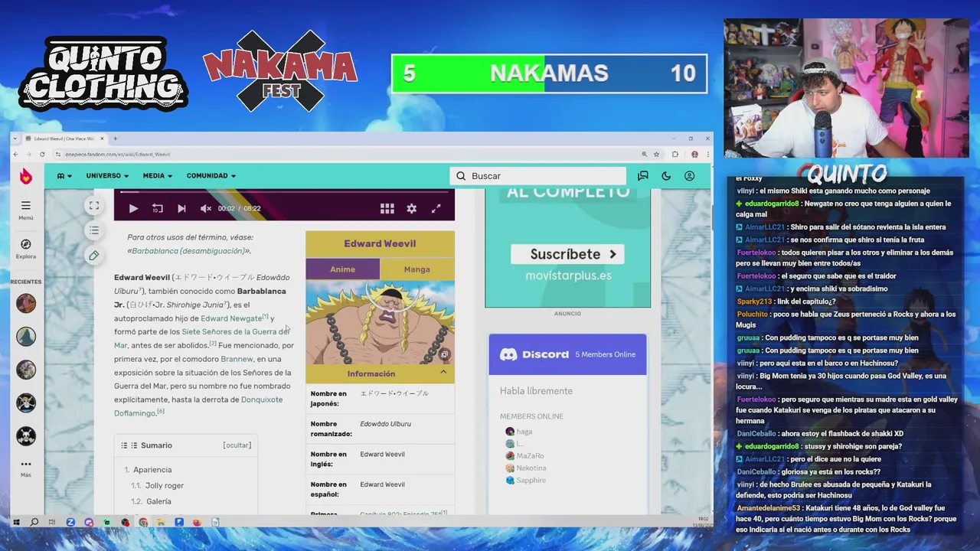The width and height of the screenshot is (980, 551).
Task: Open the hamburger Menú in sidebar
Action: point(26,210)
